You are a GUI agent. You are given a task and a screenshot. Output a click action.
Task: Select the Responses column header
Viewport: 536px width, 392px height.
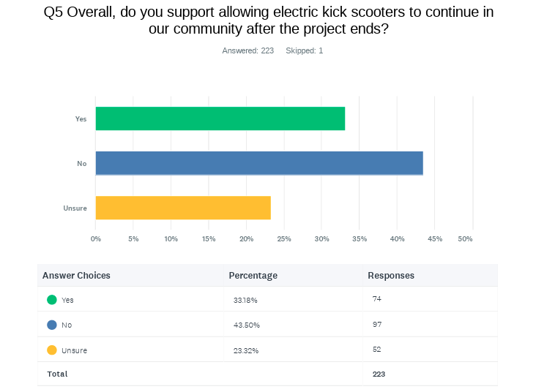pyautogui.click(x=390, y=276)
